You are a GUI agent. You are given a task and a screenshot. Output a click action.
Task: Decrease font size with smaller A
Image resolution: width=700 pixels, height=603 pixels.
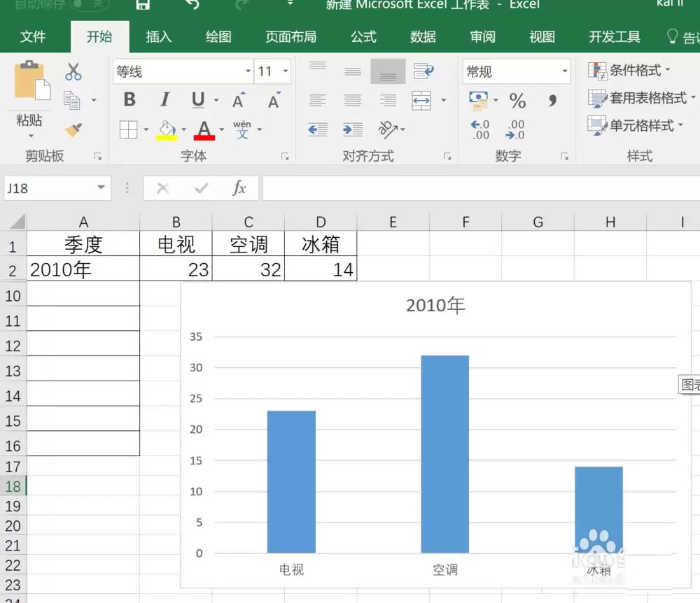click(274, 100)
